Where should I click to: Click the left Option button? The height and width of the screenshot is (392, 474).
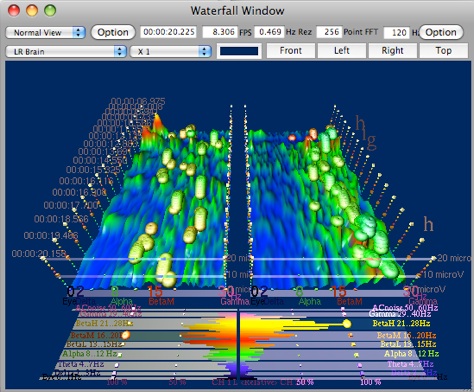pos(113,32)
